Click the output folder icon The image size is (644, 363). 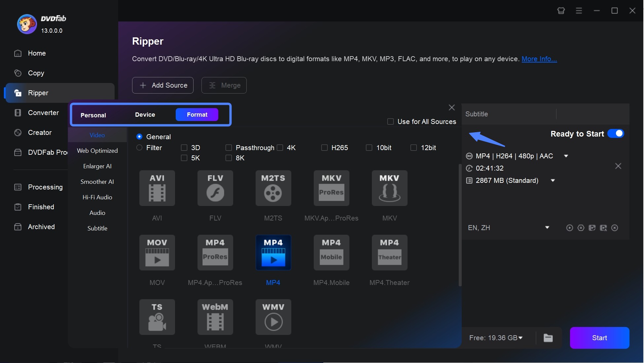pyautogui.click(x=549, y=337)
